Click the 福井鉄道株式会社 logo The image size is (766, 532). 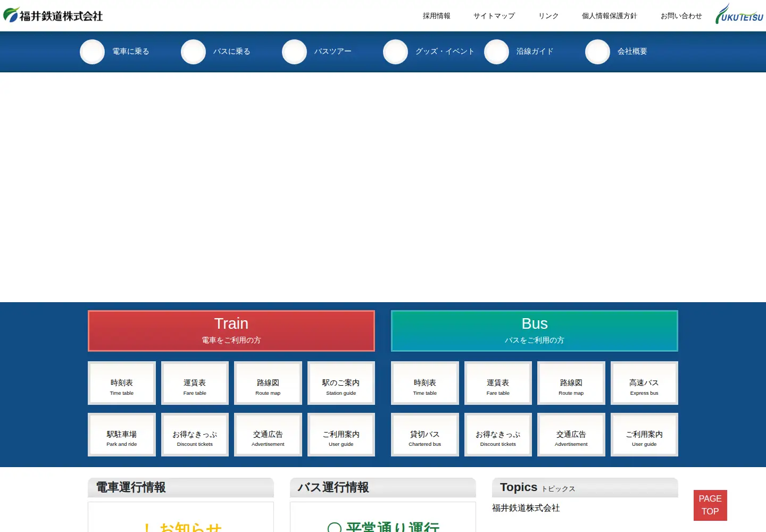(x=53, y=15)
